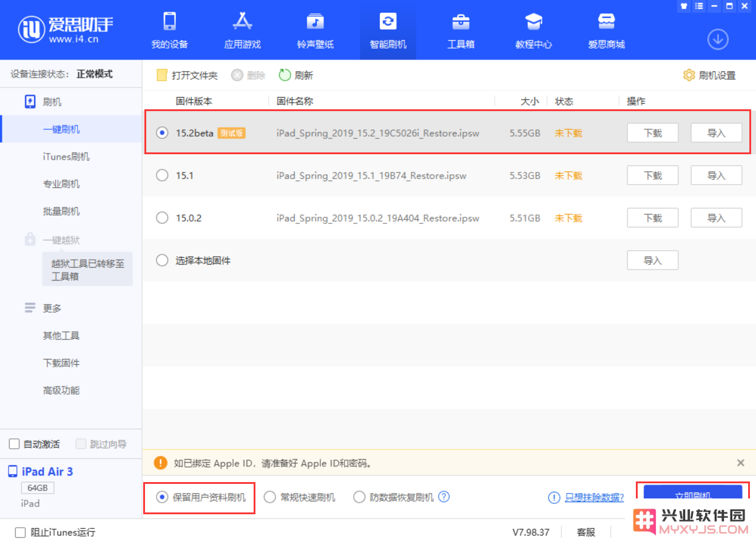Select iTunes刷机 in the sidebar
756x544 pixels.
(x=66, y=157)
